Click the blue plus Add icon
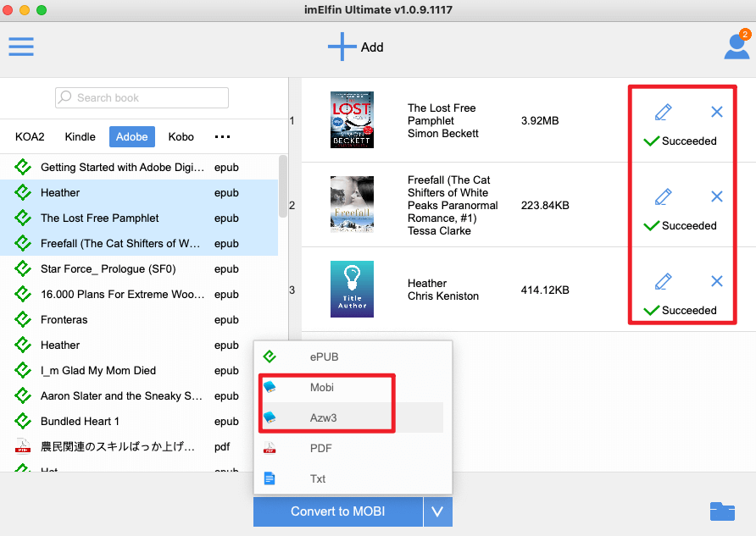The height and width of the screenshot is (536, 756). click(x=342, y=47)
